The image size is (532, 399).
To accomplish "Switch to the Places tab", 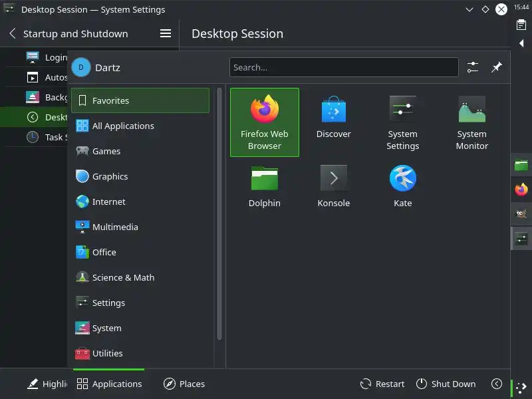I will coord(184,384).
